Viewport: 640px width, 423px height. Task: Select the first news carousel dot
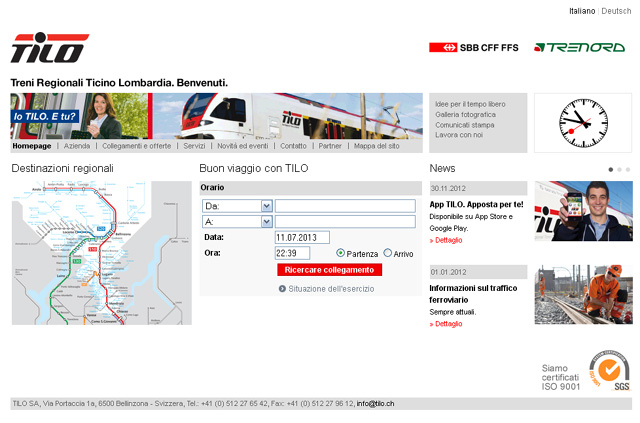pos(610,169)
